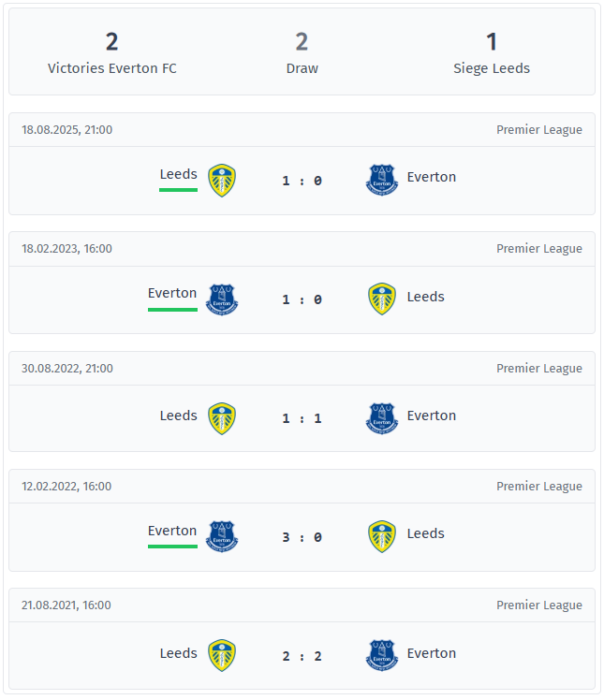Select Leeds team name in 30.08.2022 match
This screenshot has height=700, width=604.
(x=178, y=416)
